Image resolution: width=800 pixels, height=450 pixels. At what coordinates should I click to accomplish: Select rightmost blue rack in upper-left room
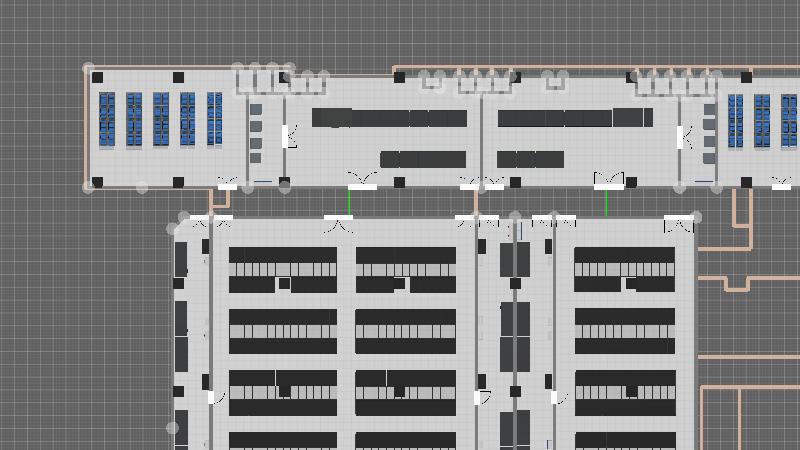(x=214, y=119)
